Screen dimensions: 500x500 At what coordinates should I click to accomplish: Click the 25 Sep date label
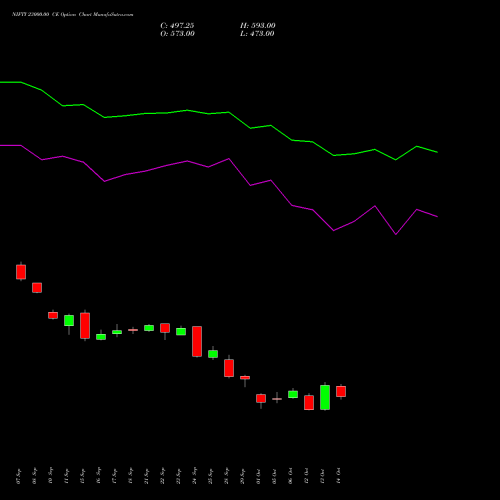(x=211, y=476)
